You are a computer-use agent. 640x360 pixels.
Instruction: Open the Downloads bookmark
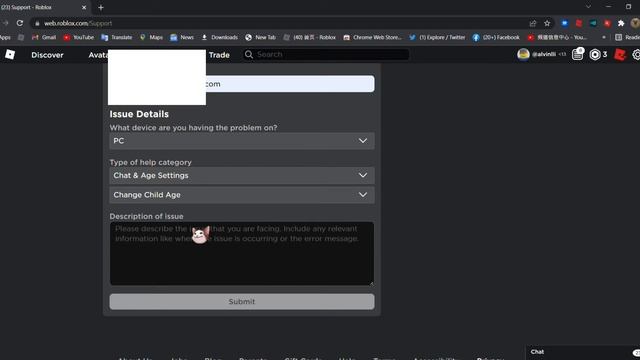coord(220,37)
